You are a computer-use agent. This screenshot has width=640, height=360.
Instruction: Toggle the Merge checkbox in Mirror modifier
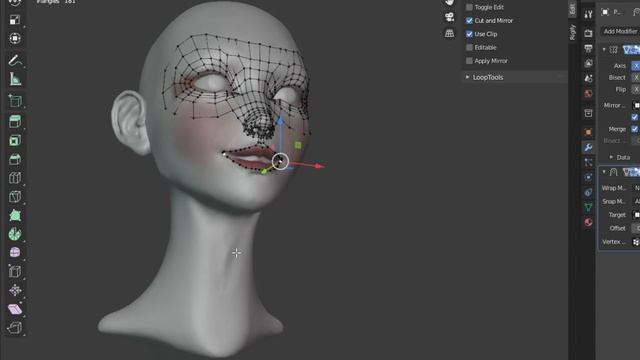(635, 129)
